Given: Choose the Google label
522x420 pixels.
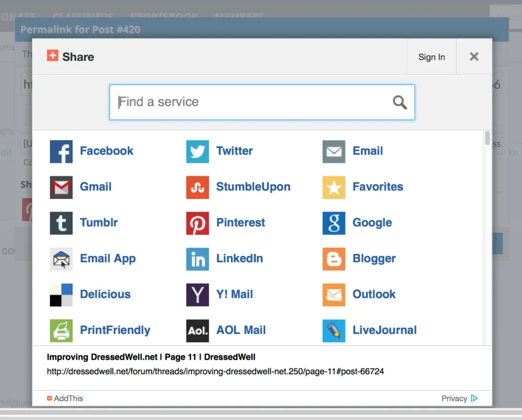Looking at the screenshot, I should (372, 223).
